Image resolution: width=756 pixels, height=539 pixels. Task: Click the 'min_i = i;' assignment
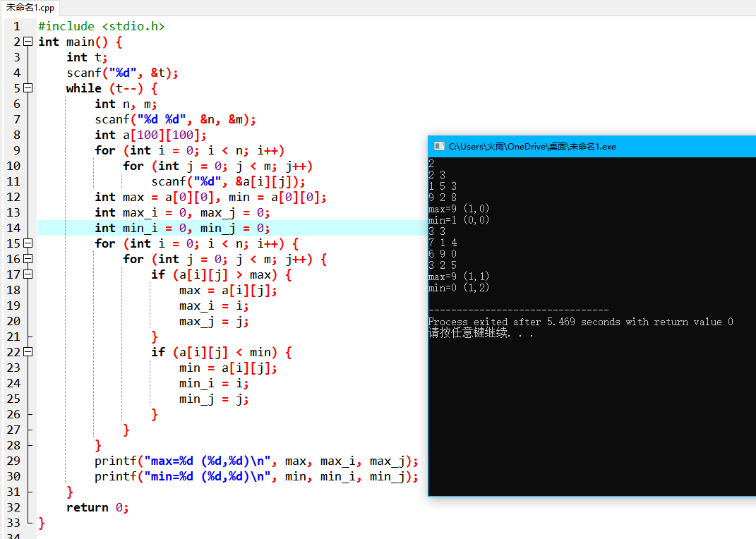coord(214,383)
